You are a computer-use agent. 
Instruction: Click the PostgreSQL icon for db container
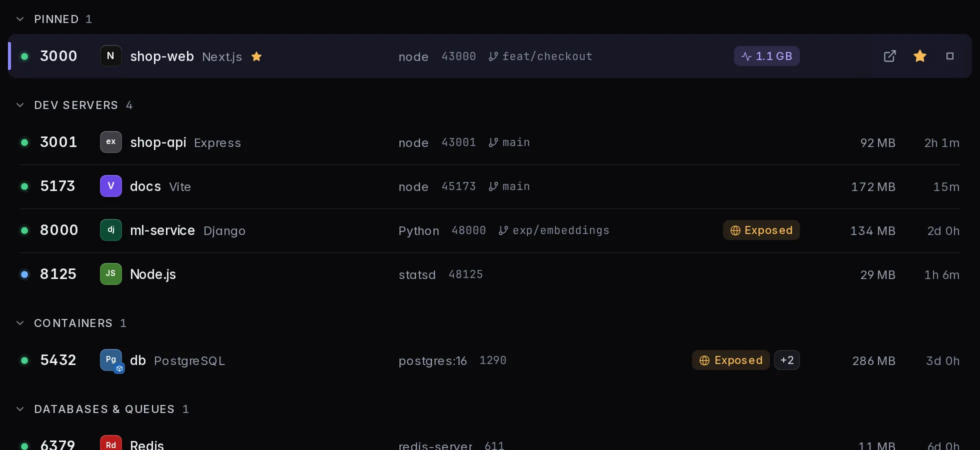click(x=111, y=360)
